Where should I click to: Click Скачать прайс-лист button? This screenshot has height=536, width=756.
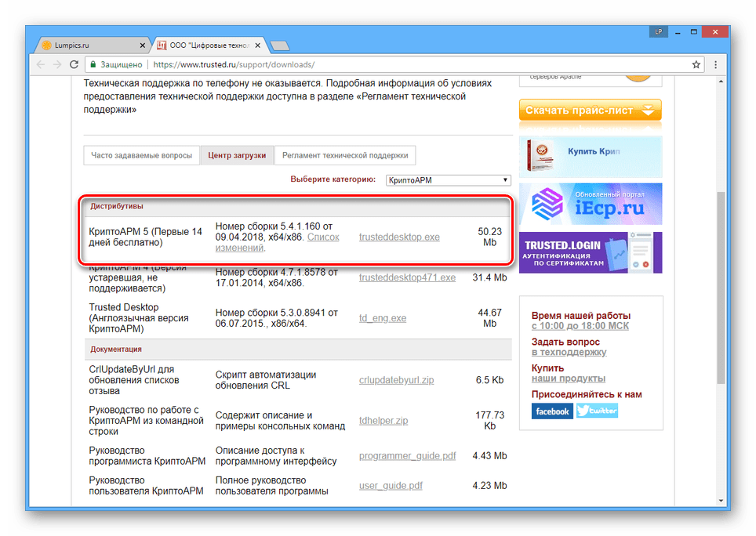(590, 110)
